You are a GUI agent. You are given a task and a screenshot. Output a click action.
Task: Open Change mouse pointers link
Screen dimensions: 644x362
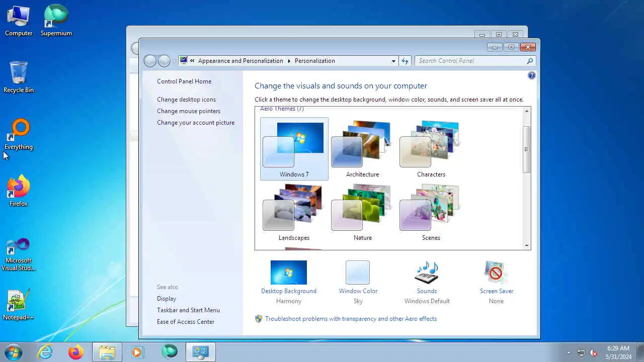[189, 111]
